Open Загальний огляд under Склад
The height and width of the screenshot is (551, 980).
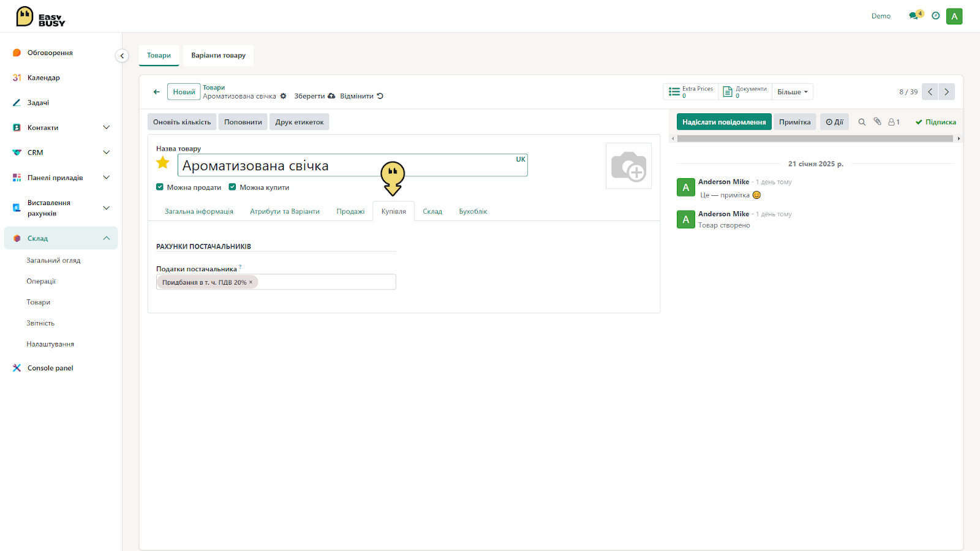[x=53, y=260]
